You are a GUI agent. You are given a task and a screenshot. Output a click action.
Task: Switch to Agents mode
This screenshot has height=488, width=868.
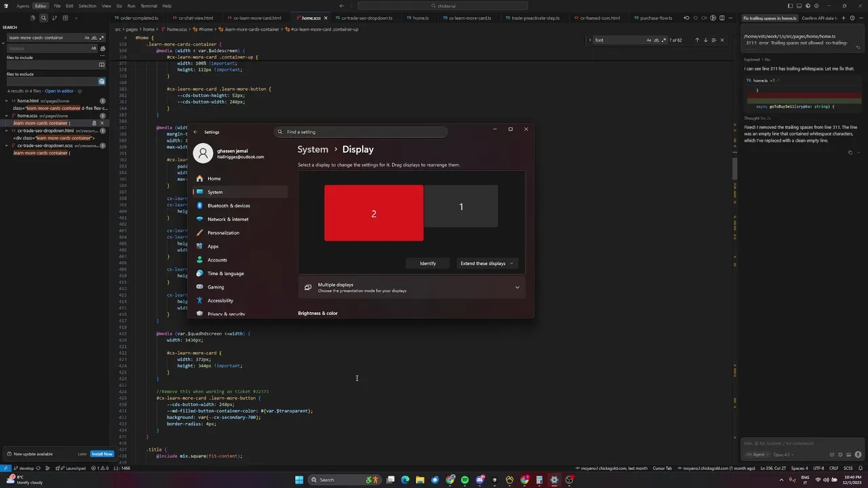[x=23, y=5]
